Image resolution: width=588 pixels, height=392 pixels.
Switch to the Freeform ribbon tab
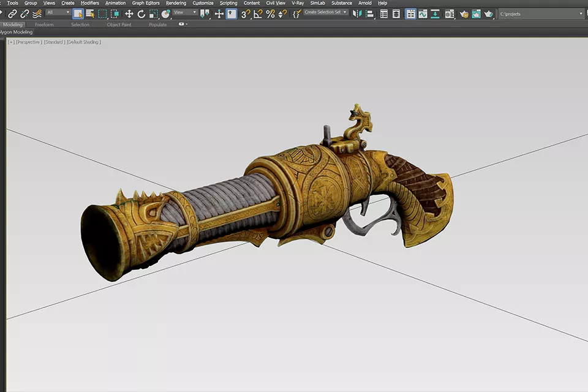pos(44,24)
